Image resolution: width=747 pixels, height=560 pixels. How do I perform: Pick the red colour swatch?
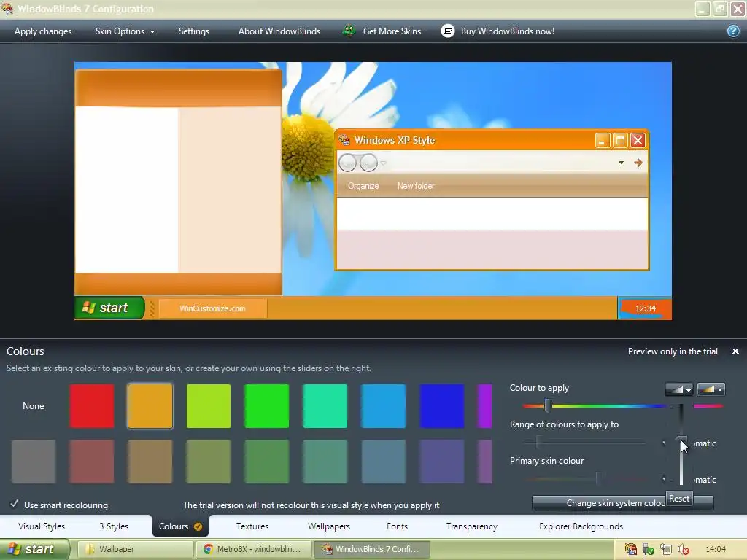[91, 405]
